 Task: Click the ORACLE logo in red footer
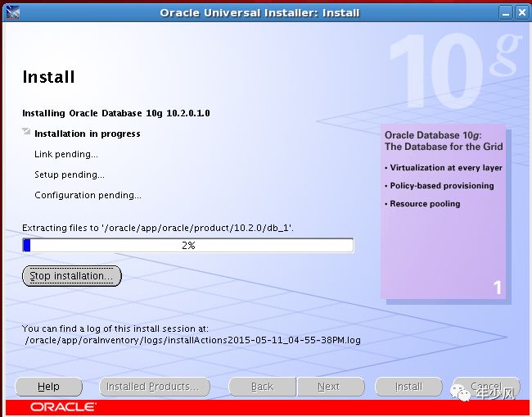pos(64,407)
